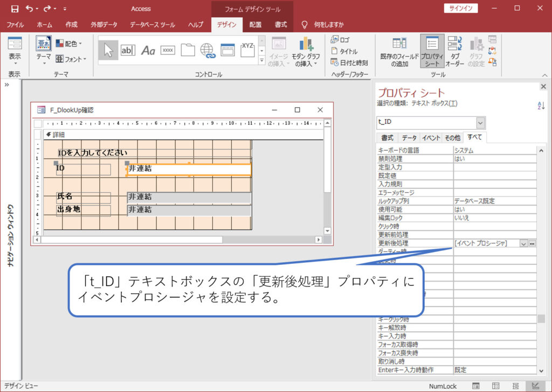Screen dimensions: 552x392
Task: Click the Save icon in the quick access toolbar
Action: (15, 9)
